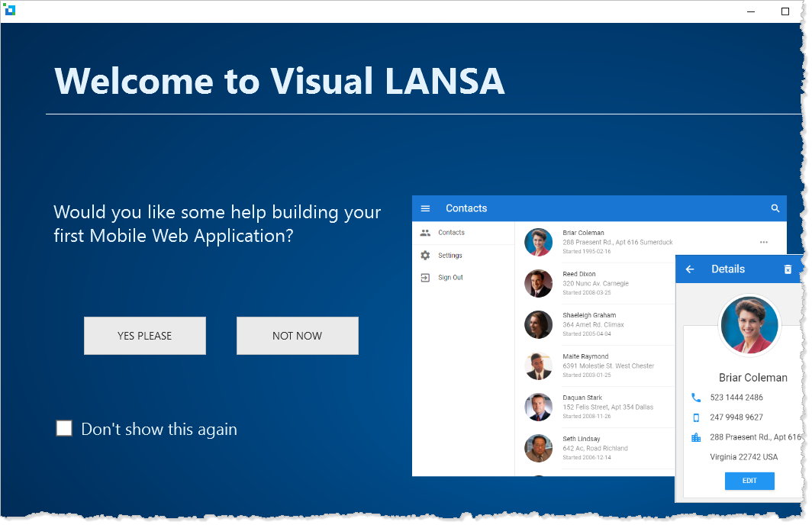812x525 pixels.
Task: Click Seth Lindsay's avatar photo
Action: tap(539, 448)
